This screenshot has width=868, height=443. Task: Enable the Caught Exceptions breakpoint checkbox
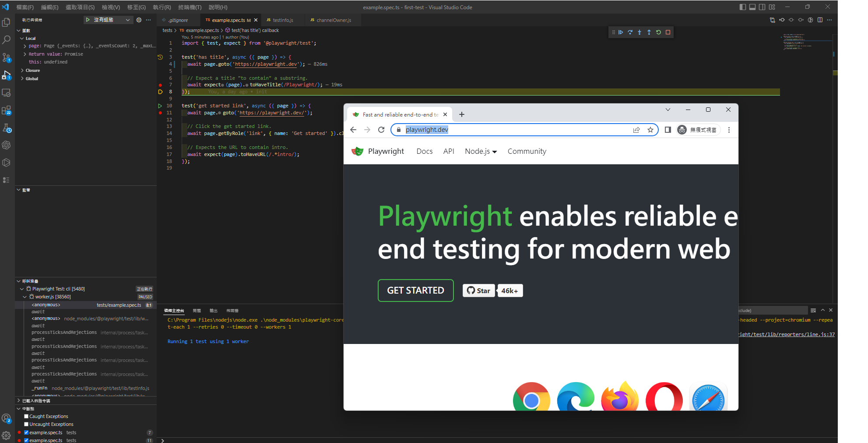click(26, 416)
